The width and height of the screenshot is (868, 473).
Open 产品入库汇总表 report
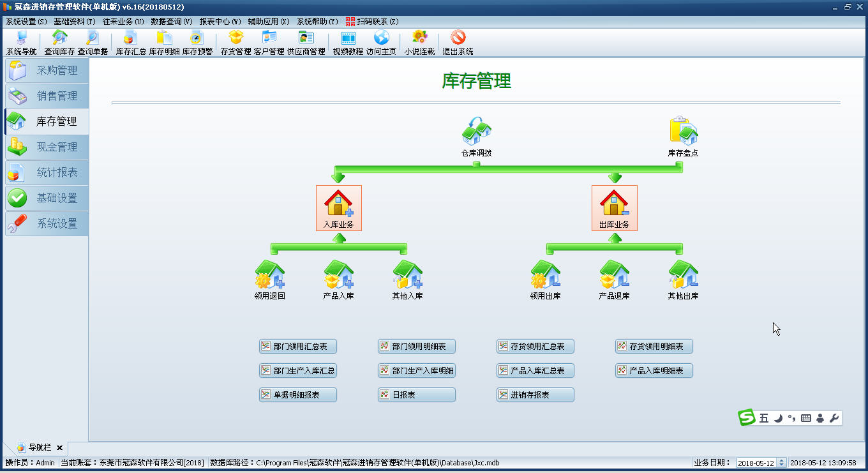point(535,370)
